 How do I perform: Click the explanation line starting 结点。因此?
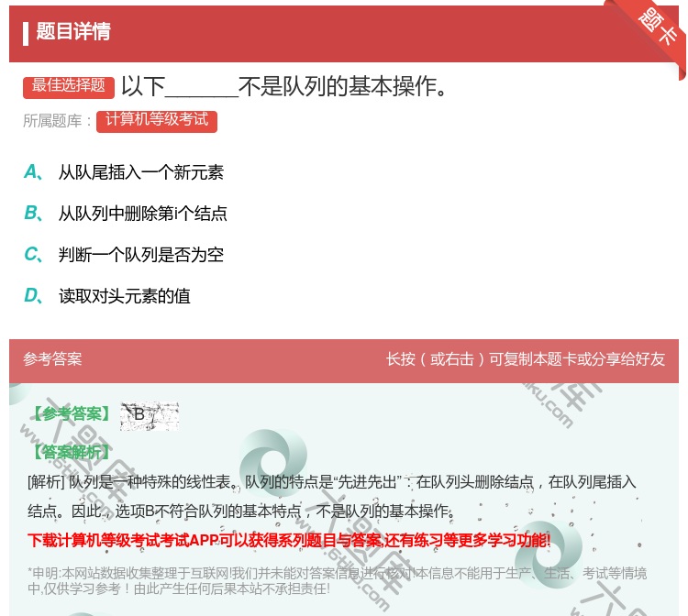pyautogui.click(x=241, y=511)
